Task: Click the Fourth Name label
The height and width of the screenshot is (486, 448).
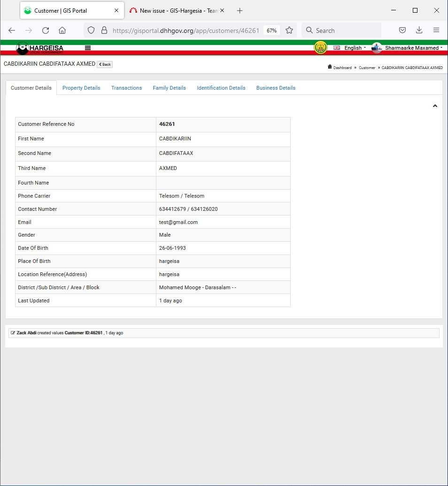Action: click(33, 183)
